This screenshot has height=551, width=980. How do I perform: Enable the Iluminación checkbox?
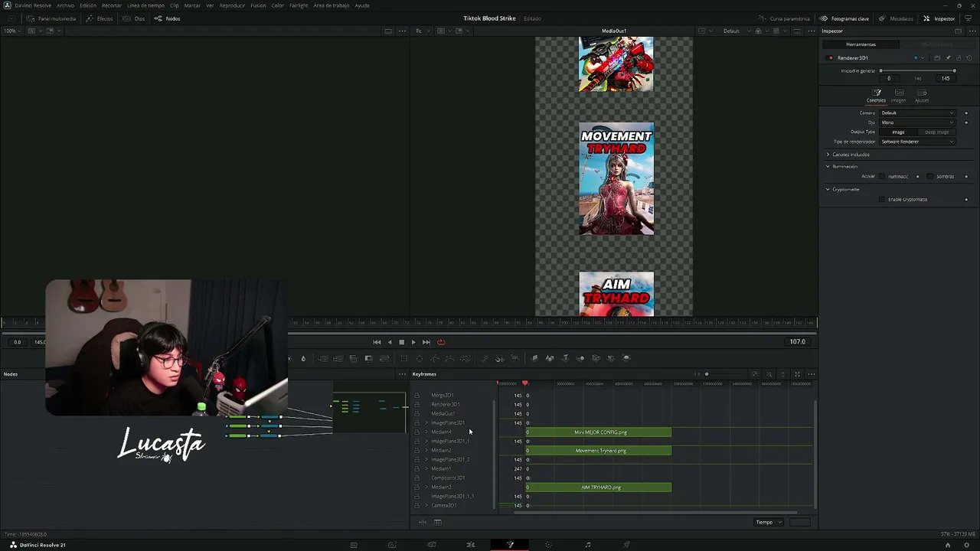tap(882, 177)
